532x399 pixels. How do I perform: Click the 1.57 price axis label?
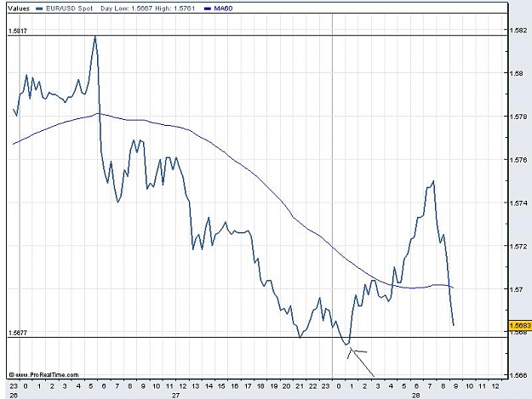516,289
